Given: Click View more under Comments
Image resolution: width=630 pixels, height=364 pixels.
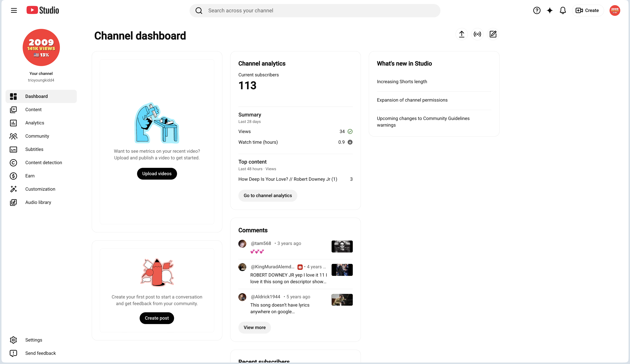Looking at the screenshot, I should tap(255, 327).
